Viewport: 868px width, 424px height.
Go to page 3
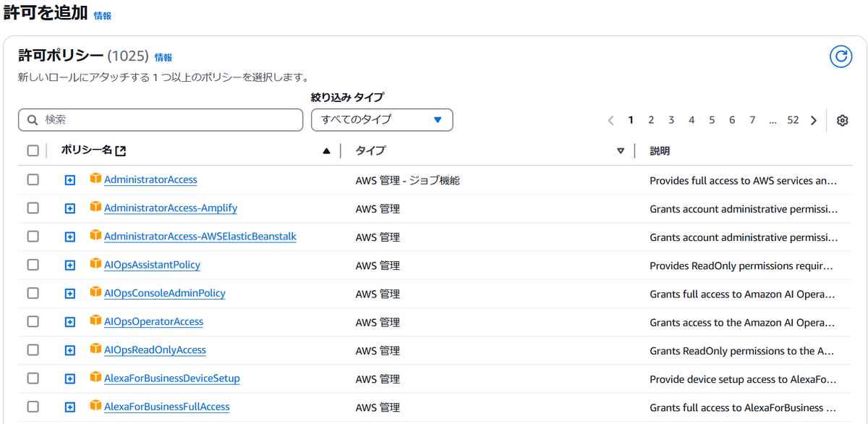671,120
